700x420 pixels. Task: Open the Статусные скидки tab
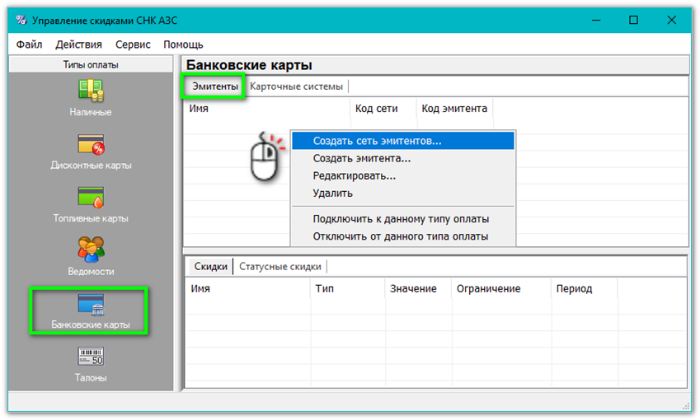280,267
